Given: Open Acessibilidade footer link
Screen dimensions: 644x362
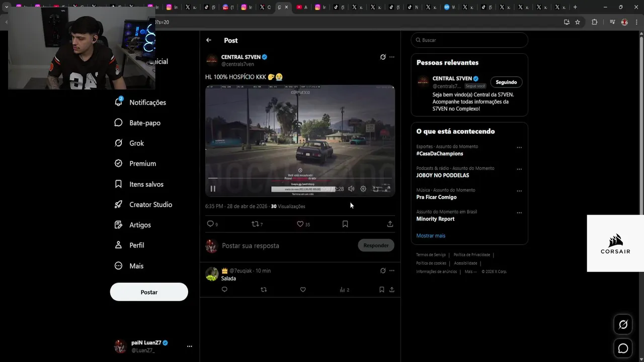Looking at the screenshot, I should [465, 263].
